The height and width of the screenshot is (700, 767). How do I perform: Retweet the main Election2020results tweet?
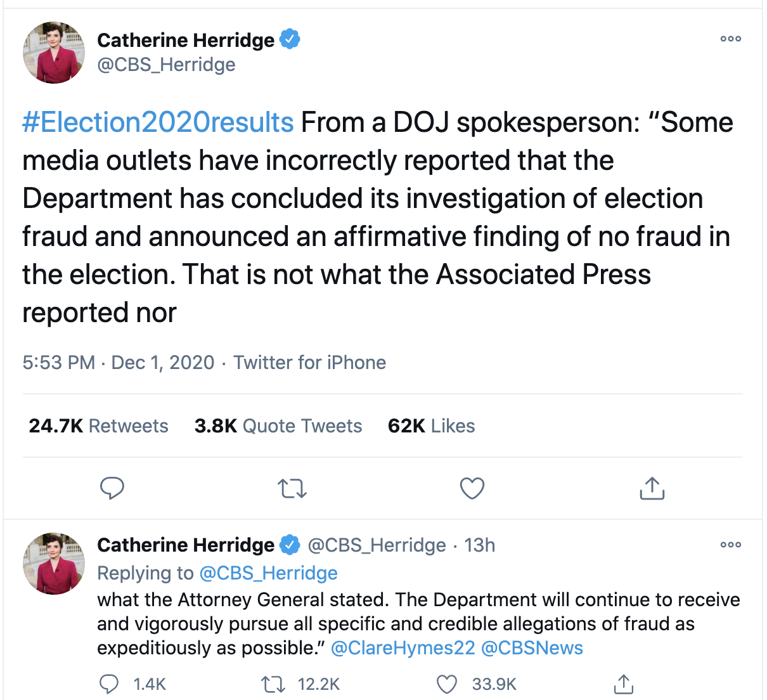pyautogui.click(x=292, y=488)
